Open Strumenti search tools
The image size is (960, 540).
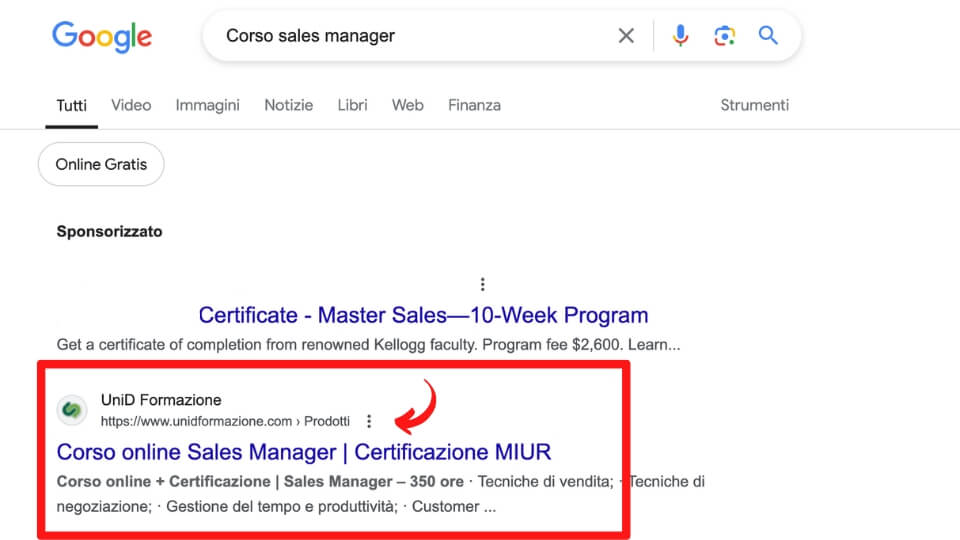click(x=754, y=105)
